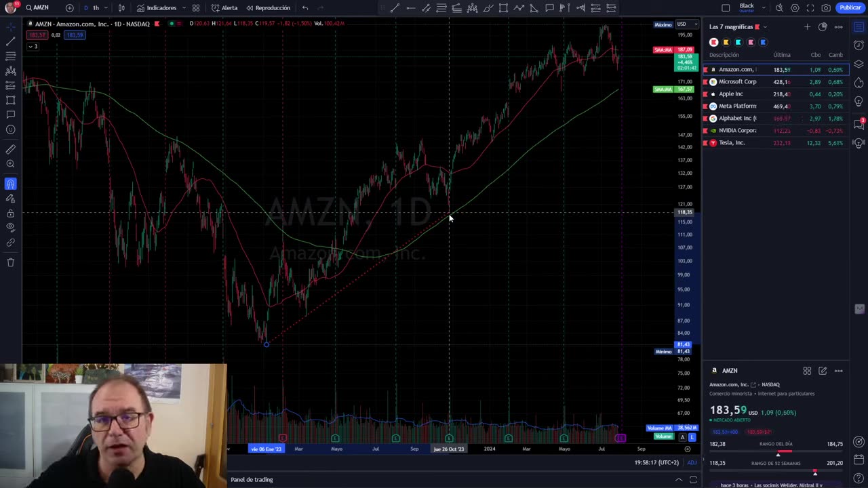
Task: Toggle the ADJ adjustment setting
Action: pyautogui.click(x=692, y=462)
